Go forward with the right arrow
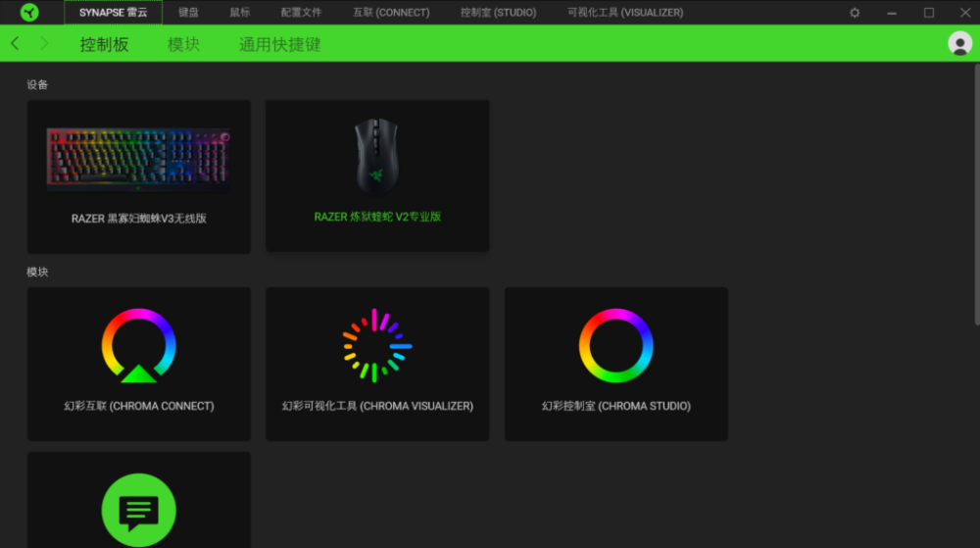This screenshot has width=980, height=548. coord(44,43)
